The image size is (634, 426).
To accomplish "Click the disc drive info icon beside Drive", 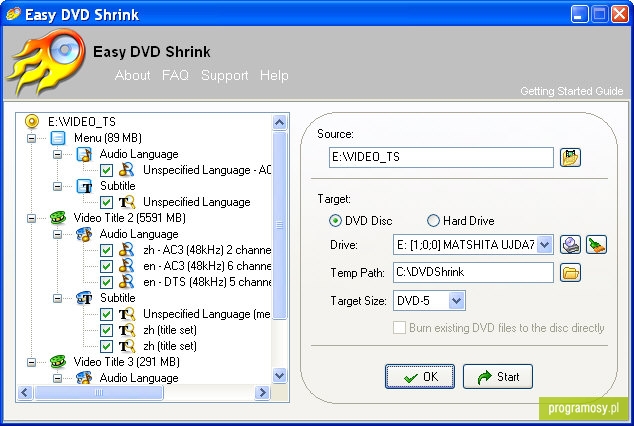I will coord(570,245).
